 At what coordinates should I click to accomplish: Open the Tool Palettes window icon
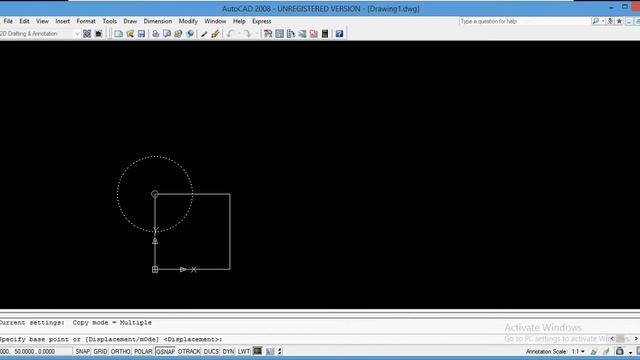(291, 34)
